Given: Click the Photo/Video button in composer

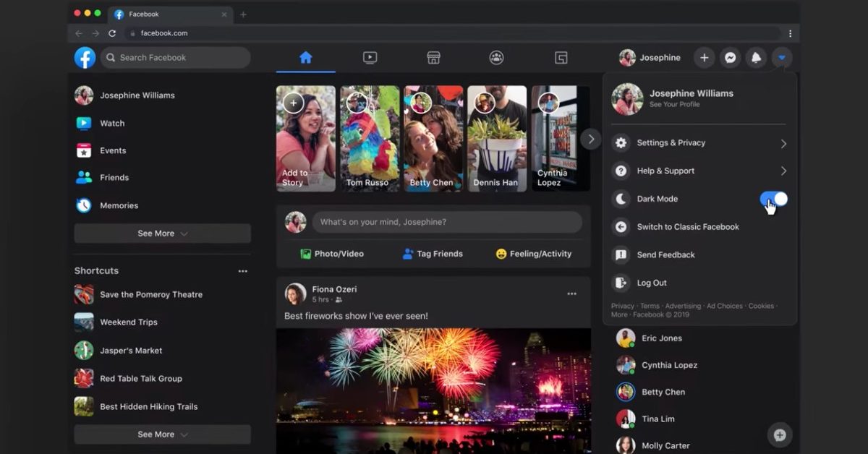Looking at the screenshot, I should tap(332, 254).
